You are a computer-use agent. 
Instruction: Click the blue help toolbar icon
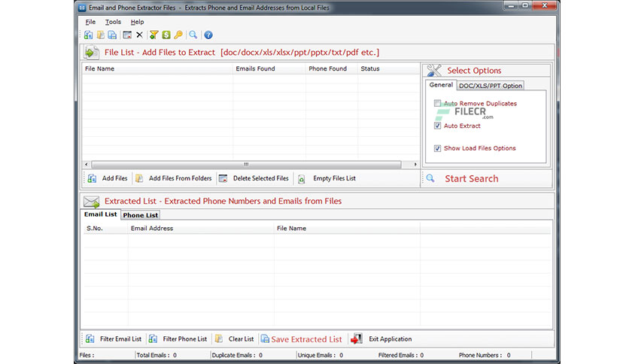coord(208,35)
